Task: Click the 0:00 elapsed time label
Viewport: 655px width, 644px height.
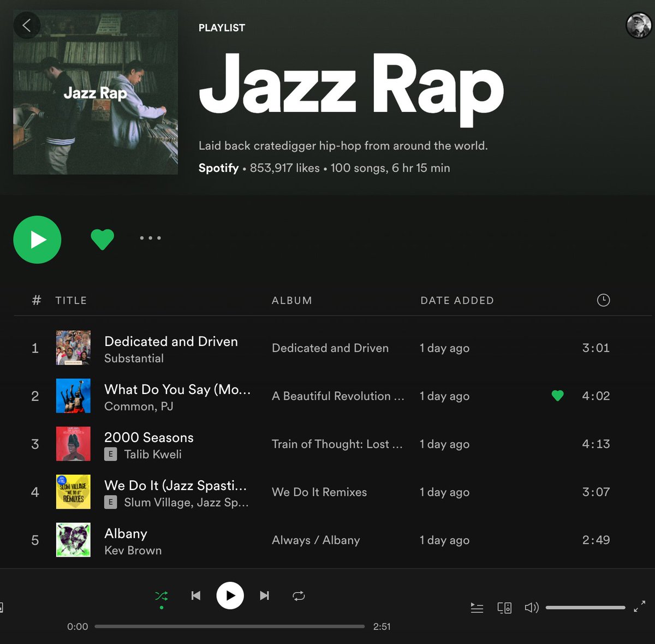Action: (x=78, y=627)
